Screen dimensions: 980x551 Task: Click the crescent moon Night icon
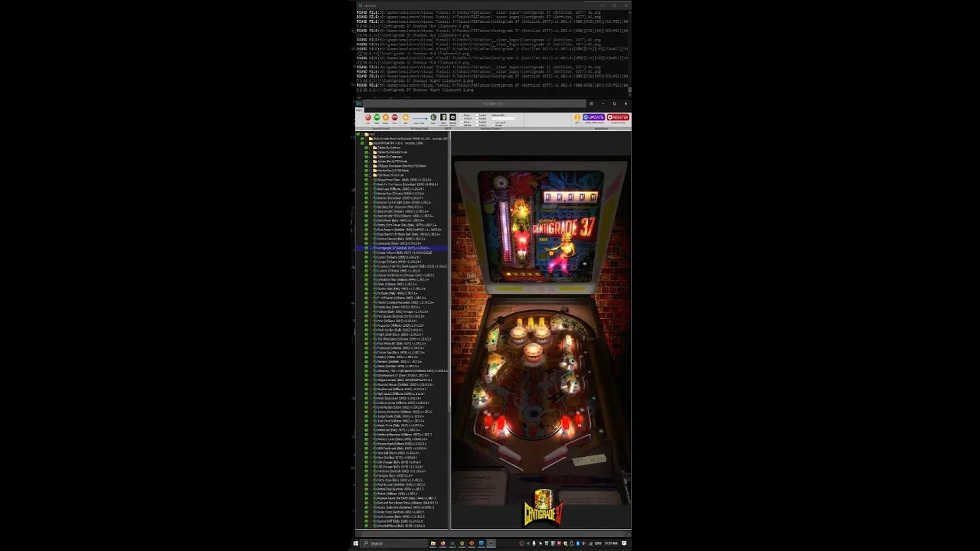point(433,117)
